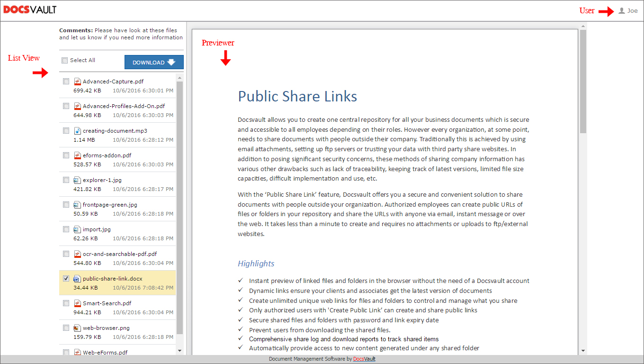Preview the Advanced-Profiles-Add-On.pdf file
The width and height of the screenshot is (644, 364).
pyautogui.click(x=124, y=106)
